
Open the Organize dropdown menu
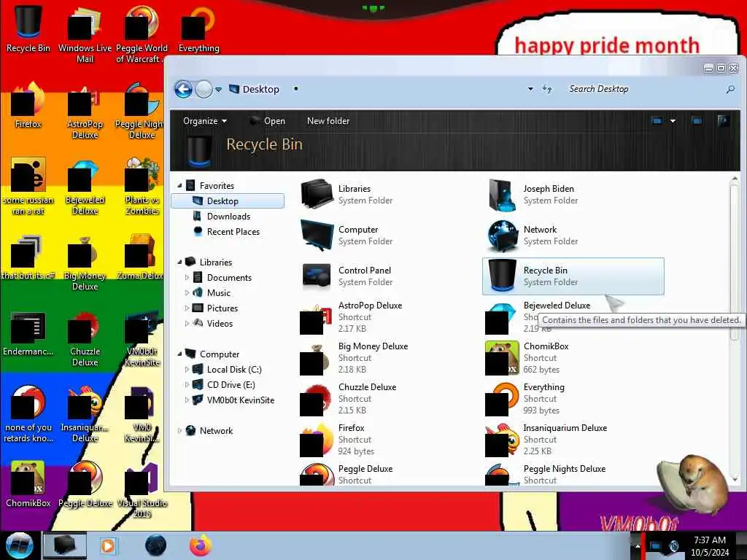point(205,121)
